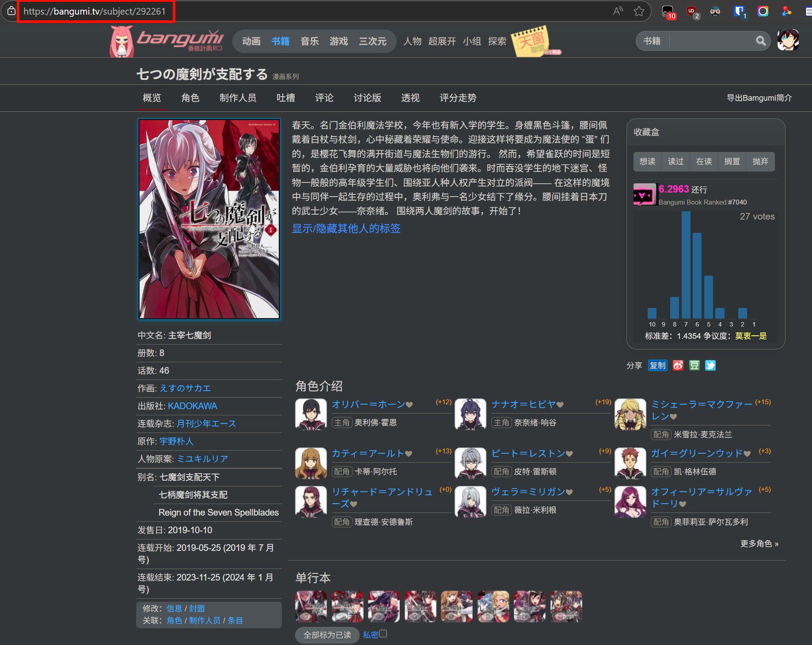Switch to the 角色 tab

(190, 98)
